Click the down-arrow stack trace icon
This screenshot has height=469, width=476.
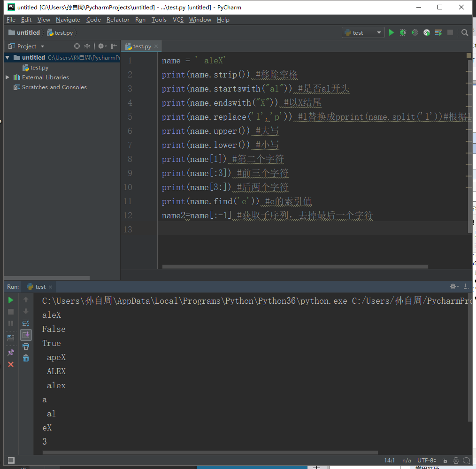26,311
